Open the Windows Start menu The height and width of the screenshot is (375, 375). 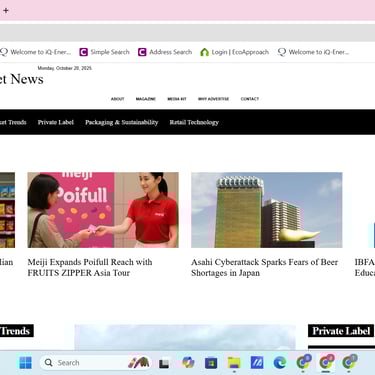point(26,363)
